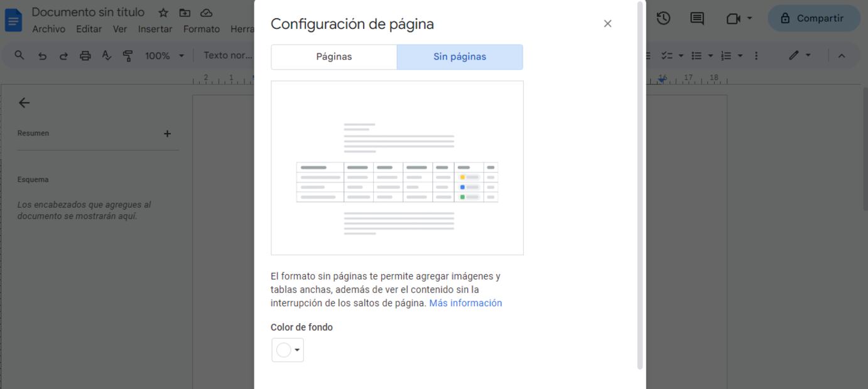Click the Compartir button
The width and height of the screenshot is (868, 389).
813,19
